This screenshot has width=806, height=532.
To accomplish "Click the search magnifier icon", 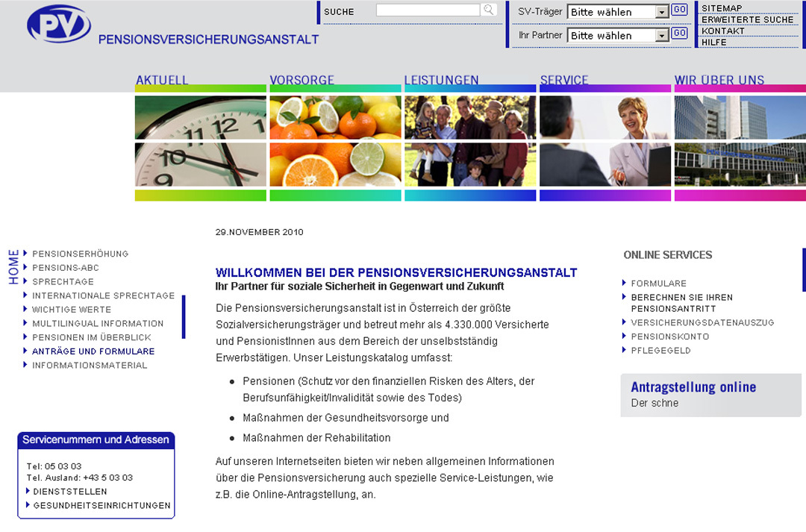I will coord(488,10).
